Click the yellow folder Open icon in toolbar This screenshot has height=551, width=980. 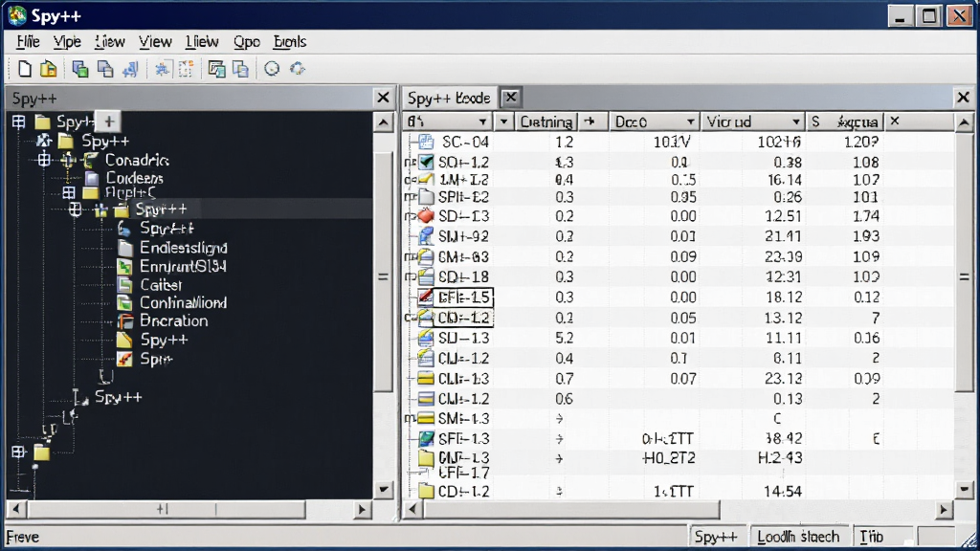pyautogui.click(x=48, y=69)
